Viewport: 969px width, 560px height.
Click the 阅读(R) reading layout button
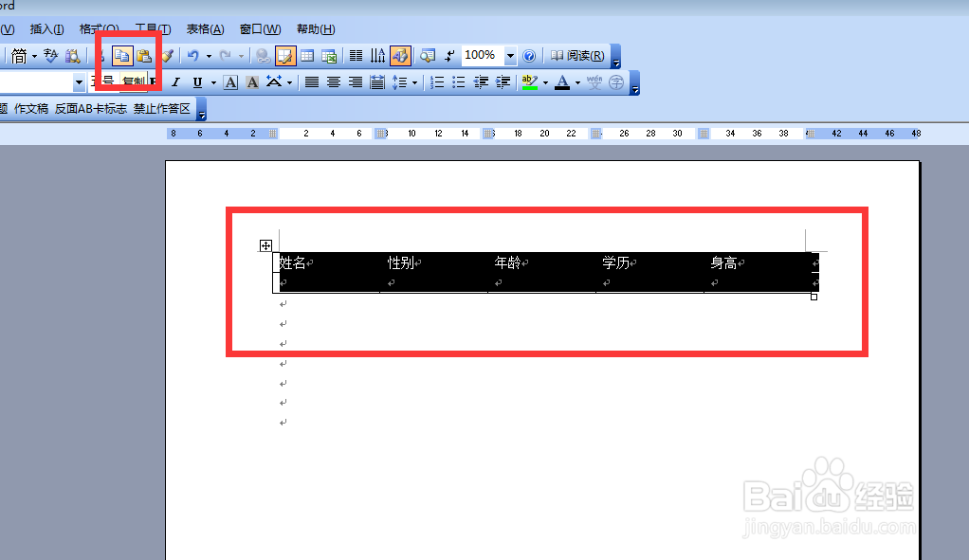[577, 56]
